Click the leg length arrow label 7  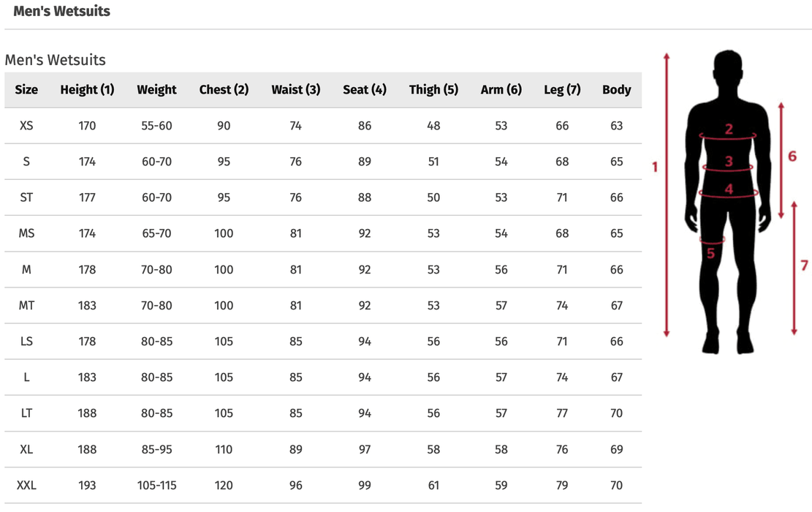click(804, 266)
